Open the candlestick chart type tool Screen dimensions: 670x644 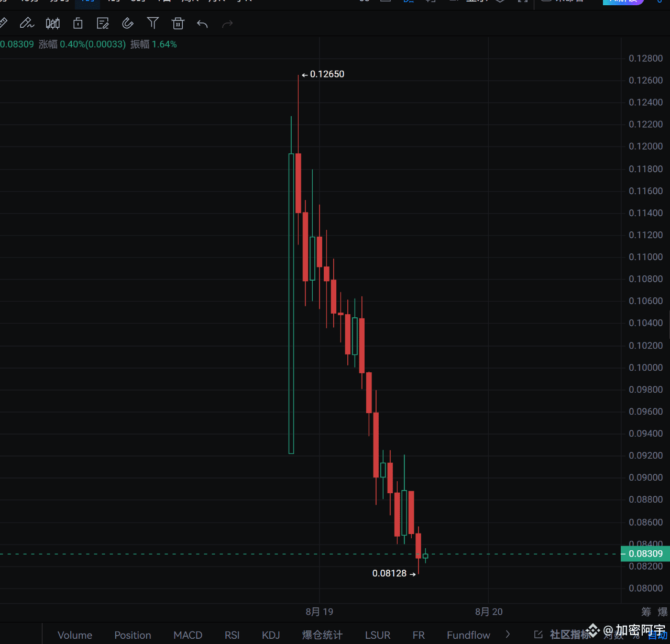(53, 23)
